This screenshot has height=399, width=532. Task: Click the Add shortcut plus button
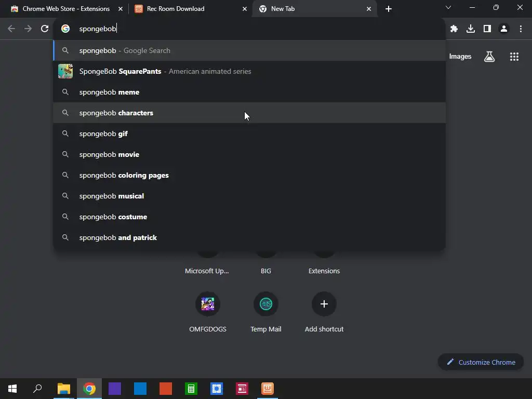[x=324, y=304]
